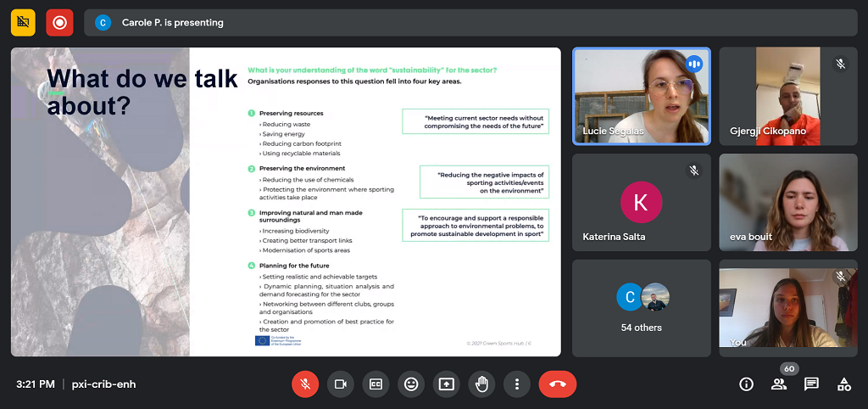Toggle the camera button
Image resolution: width=868 pixels, height=409 pixels.
click(x=341, y=384)
